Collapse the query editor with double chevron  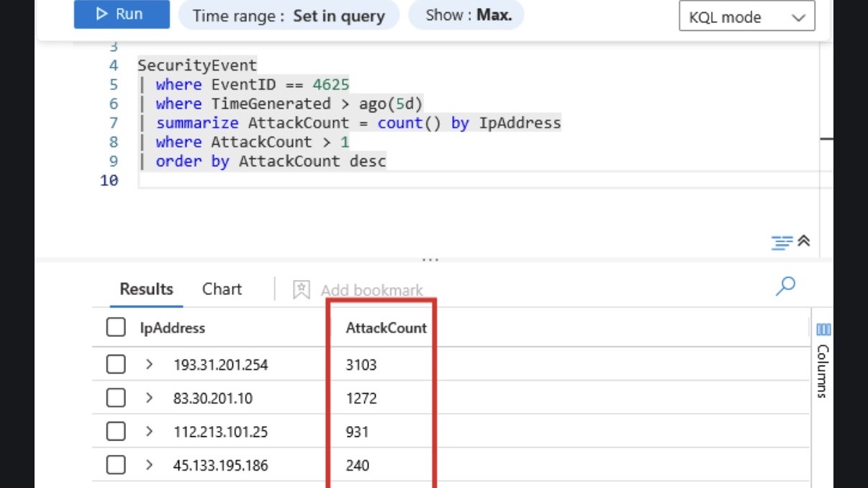(x=804, y=241)
